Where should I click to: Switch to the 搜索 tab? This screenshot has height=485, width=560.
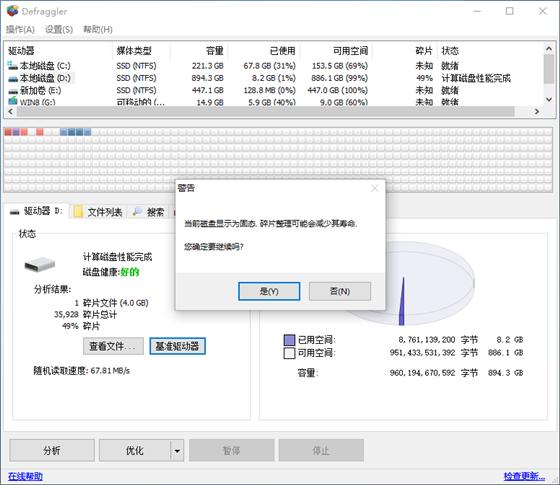click(148, 212)
